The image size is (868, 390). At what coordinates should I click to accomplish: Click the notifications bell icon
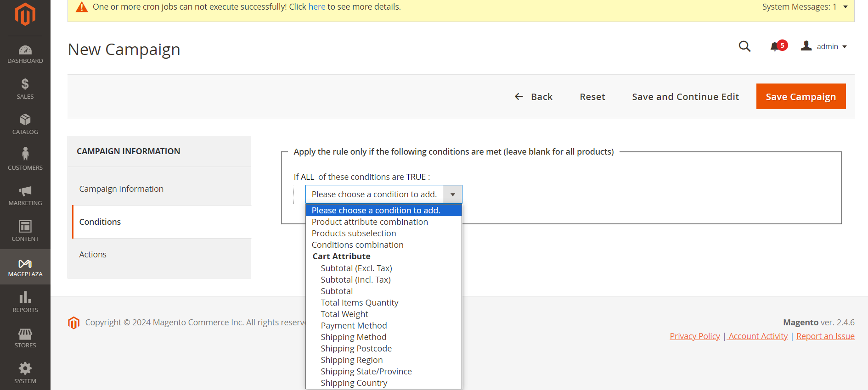pos(775,46)
